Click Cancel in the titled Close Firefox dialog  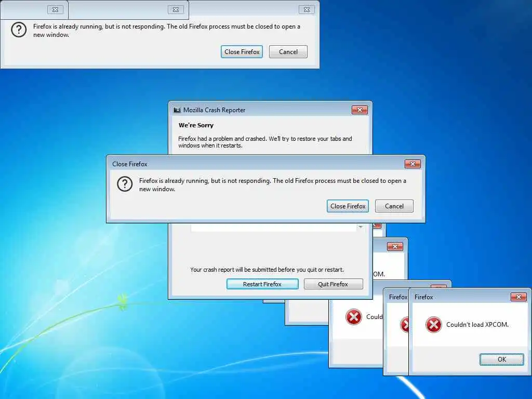coord(394,206)
